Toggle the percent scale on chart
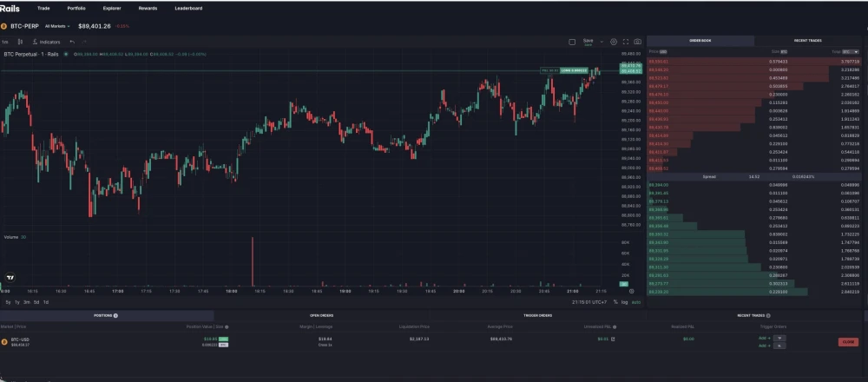Image resolution: width=868 pixels, height=382 pixels. pyautogui.click(x=615, y=301)
